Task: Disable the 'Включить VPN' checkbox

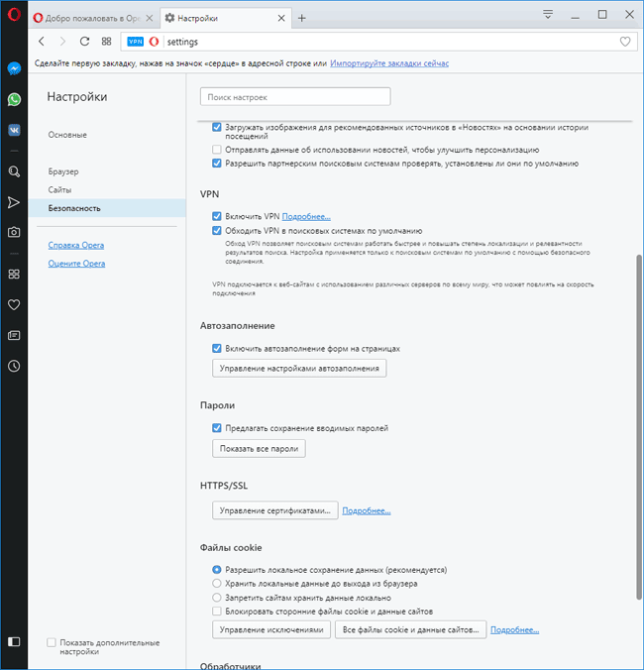Action: coord(217,216)
